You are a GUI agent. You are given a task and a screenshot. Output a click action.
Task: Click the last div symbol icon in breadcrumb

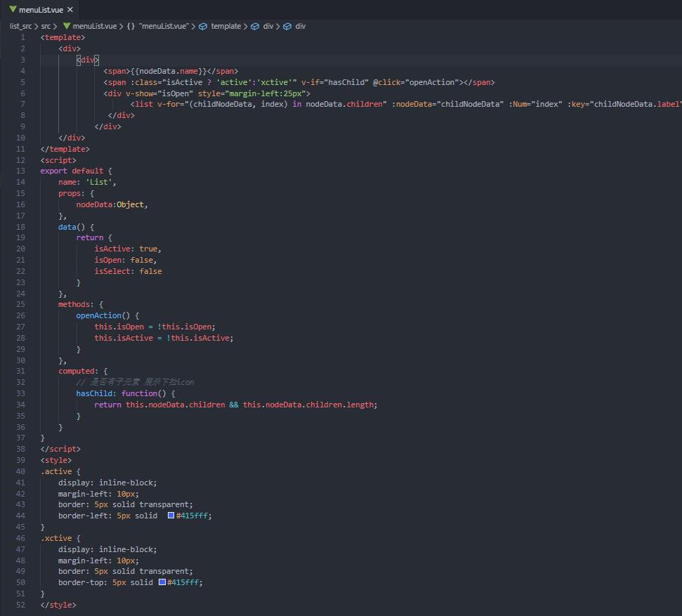287,26
